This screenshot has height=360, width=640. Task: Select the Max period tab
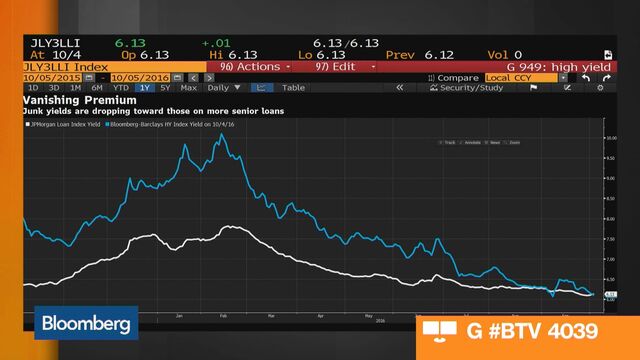coord(188,88)
